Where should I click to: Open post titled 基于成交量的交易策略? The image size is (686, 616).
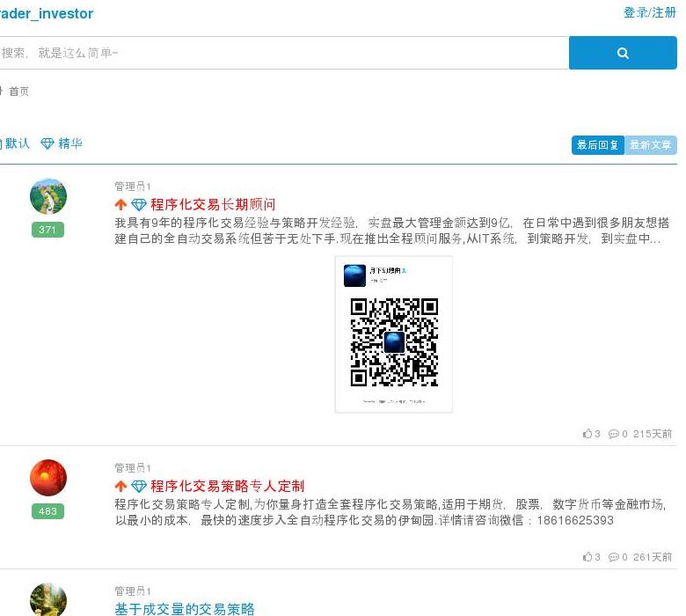tap(185, 609)
